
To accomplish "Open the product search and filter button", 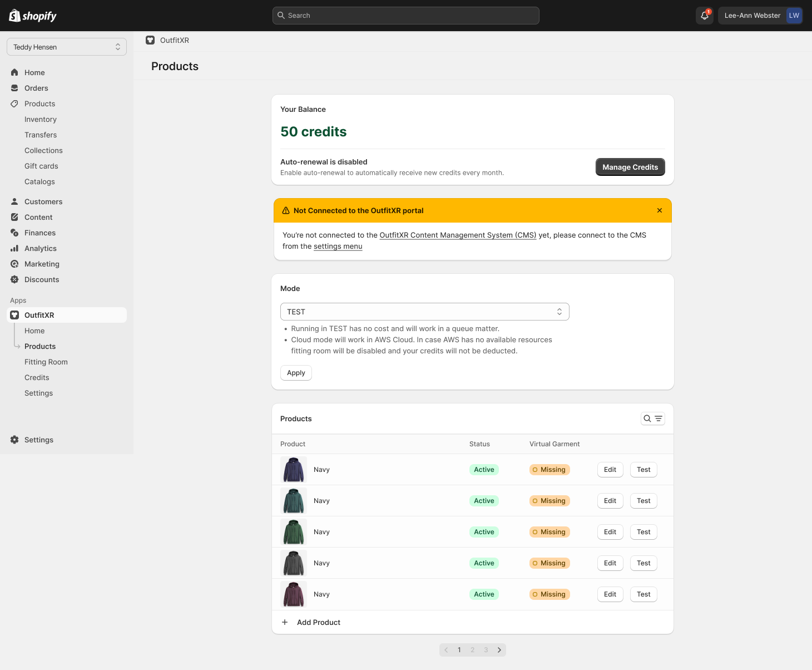I will pos(653,418).
